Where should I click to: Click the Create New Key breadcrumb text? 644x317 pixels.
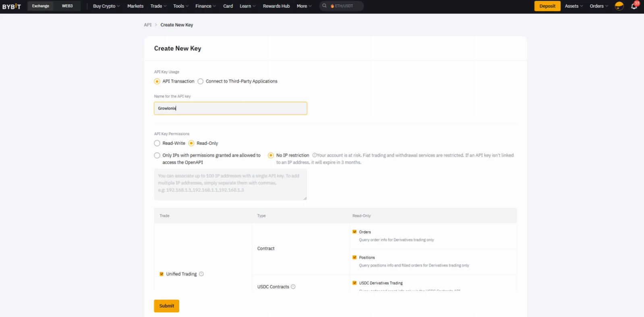pos(177,25)
